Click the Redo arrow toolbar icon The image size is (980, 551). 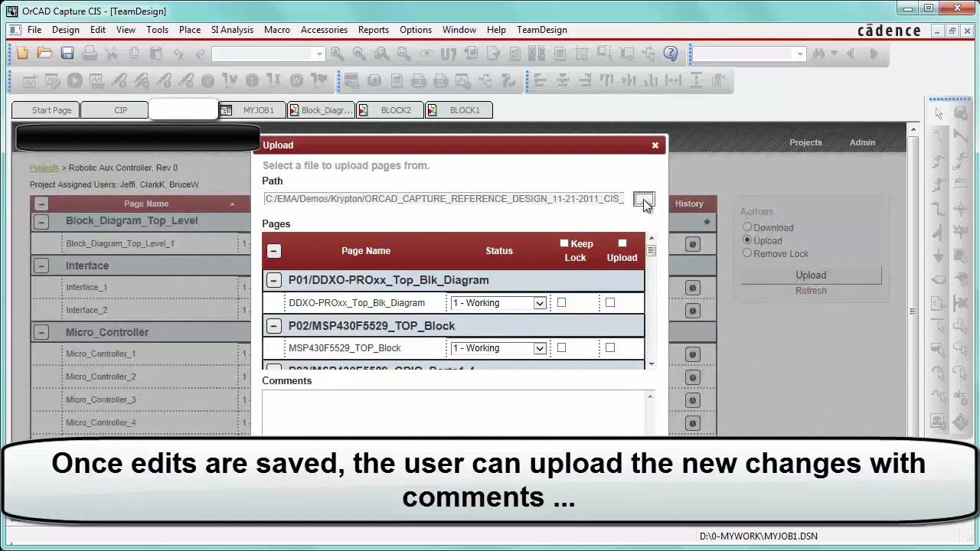tap(201, 53)
